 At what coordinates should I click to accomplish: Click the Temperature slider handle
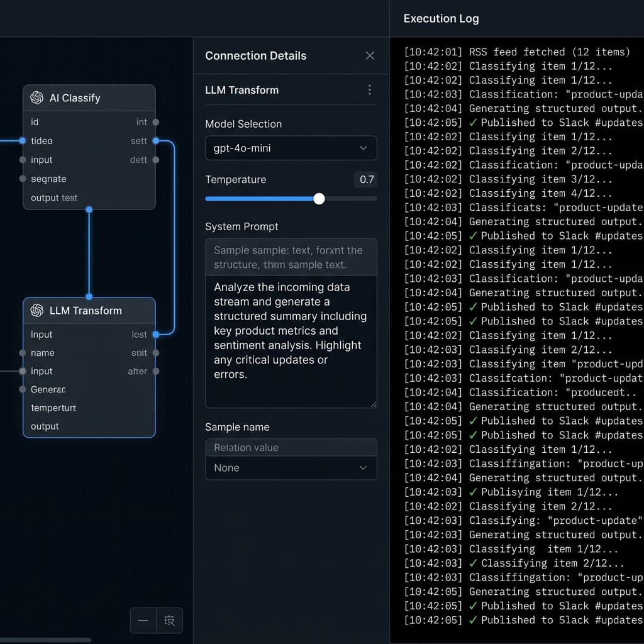coord(319,199)
